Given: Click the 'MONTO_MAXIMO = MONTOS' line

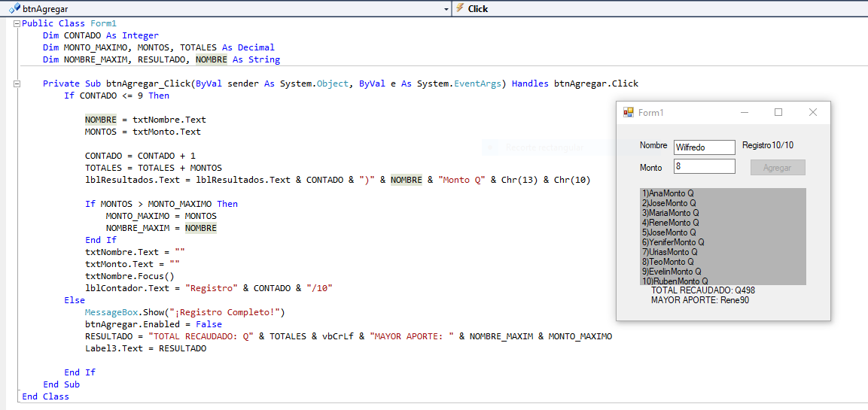Looking at the screenshot, I should [x=161, y=216].
